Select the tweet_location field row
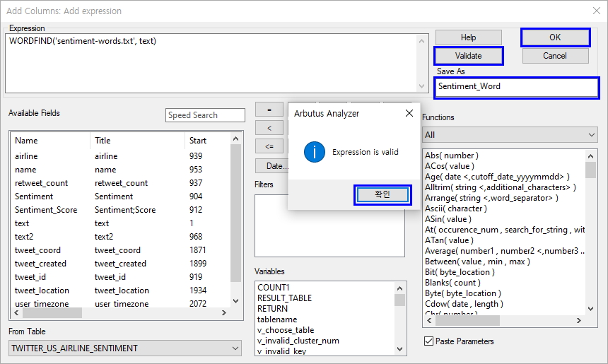The image size is (608, 364). pyautogui.click(x=120, y=290)
